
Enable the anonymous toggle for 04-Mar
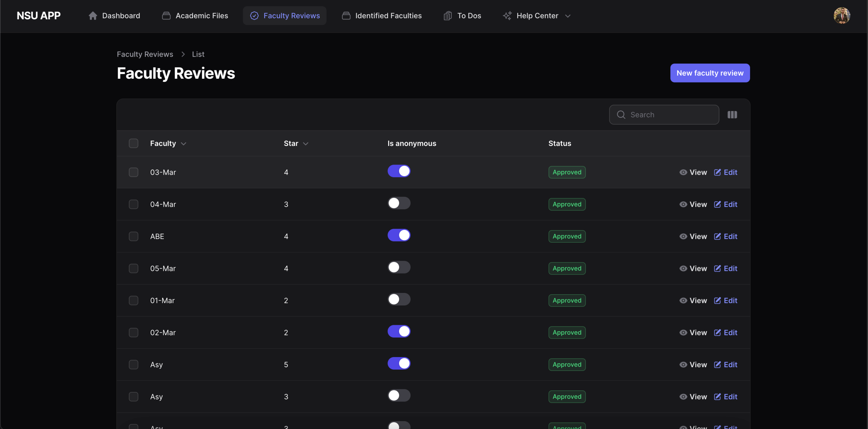(399, 203)
